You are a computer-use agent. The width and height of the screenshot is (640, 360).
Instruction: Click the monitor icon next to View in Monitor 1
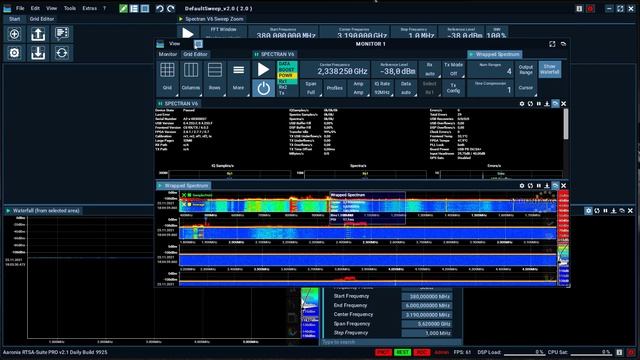(198, 44)
